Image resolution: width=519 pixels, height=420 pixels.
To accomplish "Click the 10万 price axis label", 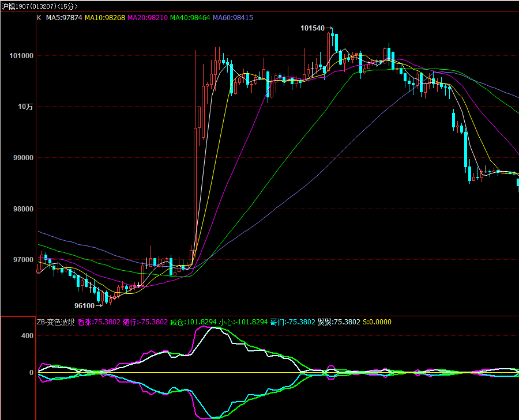I will tap(25, 107).
